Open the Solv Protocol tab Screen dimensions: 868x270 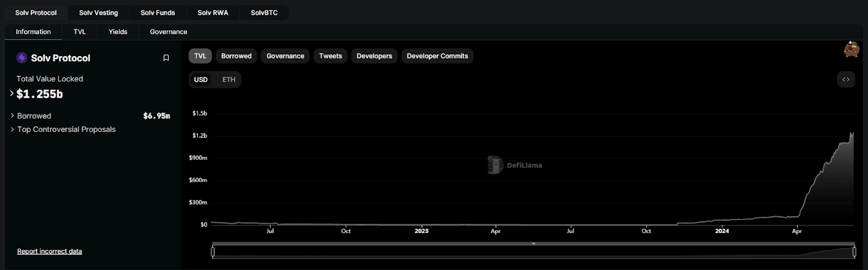[36, 12]
